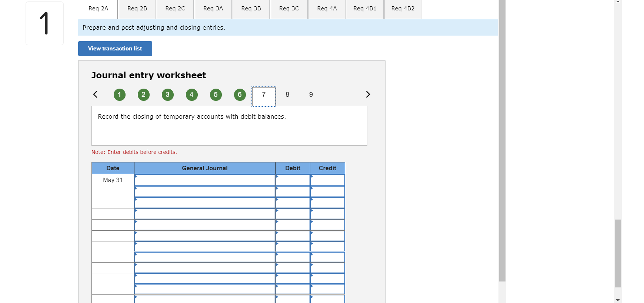Go to journal entry step 6
The height and width of the screenshot is (303, 644).
tap(240, 95)
